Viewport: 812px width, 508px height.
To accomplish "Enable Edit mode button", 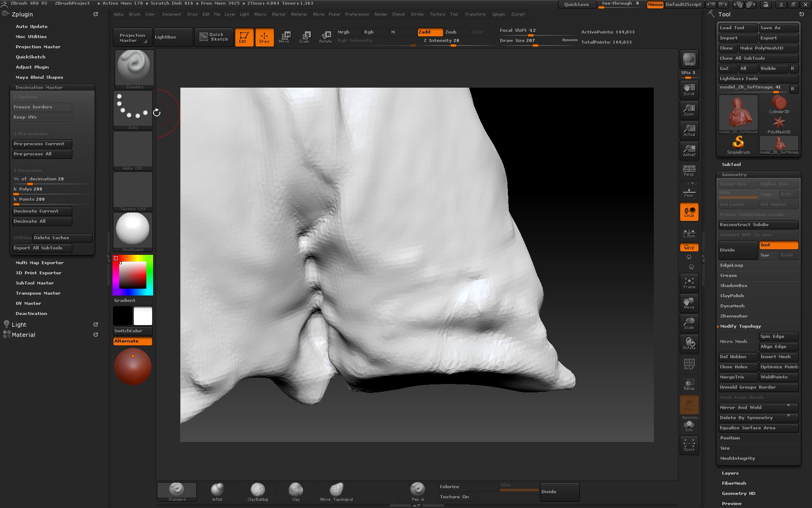I will (x=244, y=37).
